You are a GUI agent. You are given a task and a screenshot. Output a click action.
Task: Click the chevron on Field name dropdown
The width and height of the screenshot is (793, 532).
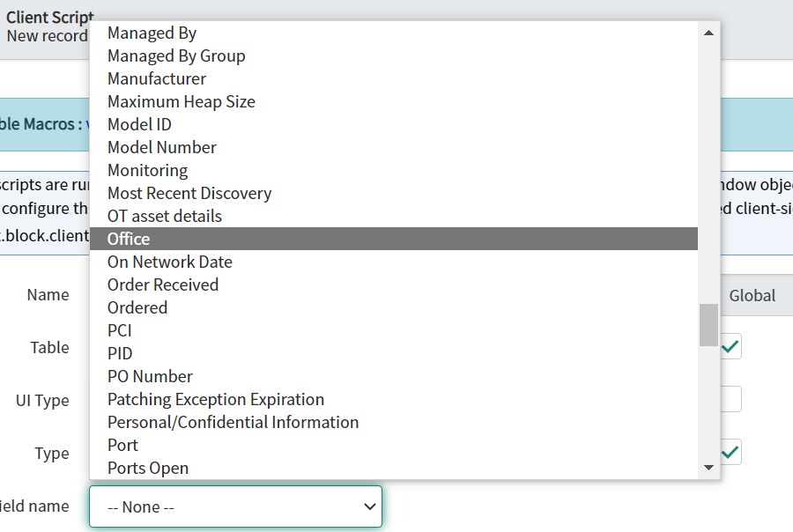pos(370,506)
